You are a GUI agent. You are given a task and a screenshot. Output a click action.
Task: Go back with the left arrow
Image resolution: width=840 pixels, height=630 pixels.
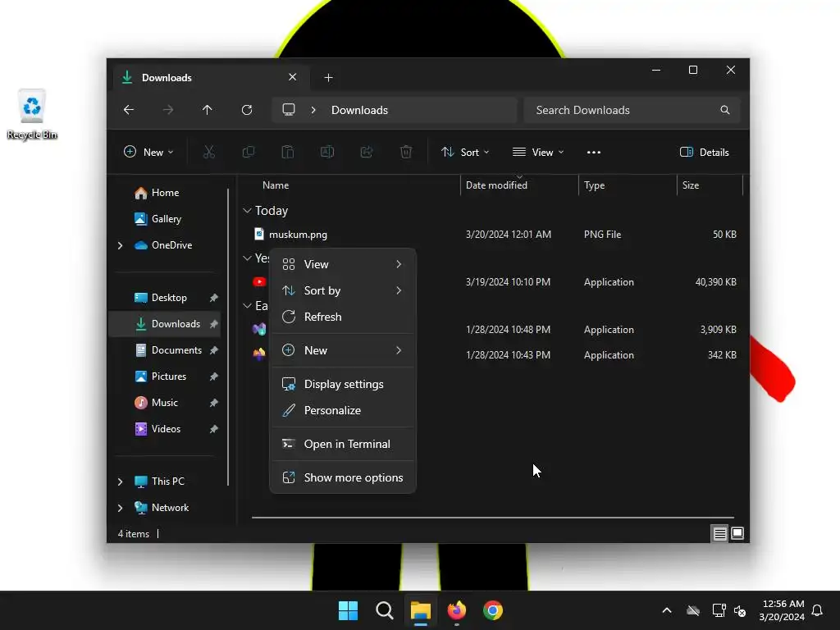click(x=129, y=110)
